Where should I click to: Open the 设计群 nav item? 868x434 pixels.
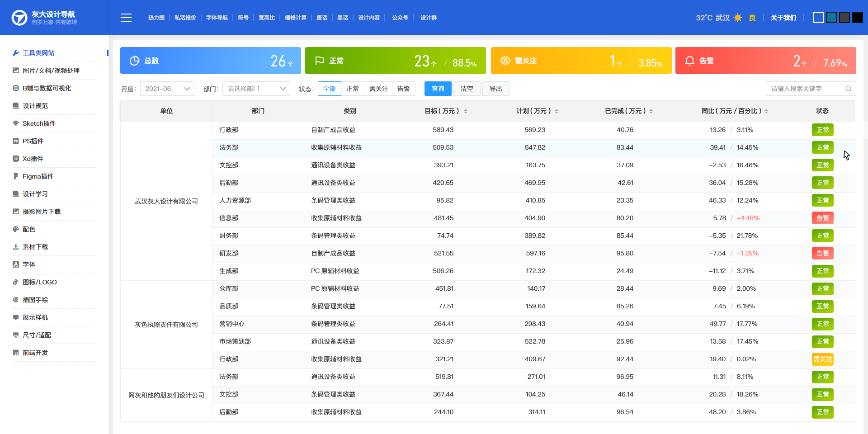[x=429, y=18]
